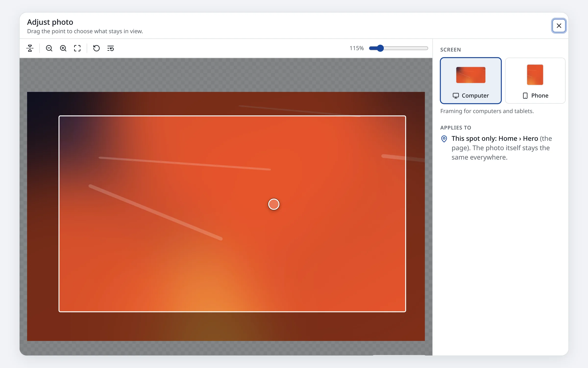This screenshot has height=368, width=588.
Task: Click the zoom slider handle
Action: tap(380, 48)
